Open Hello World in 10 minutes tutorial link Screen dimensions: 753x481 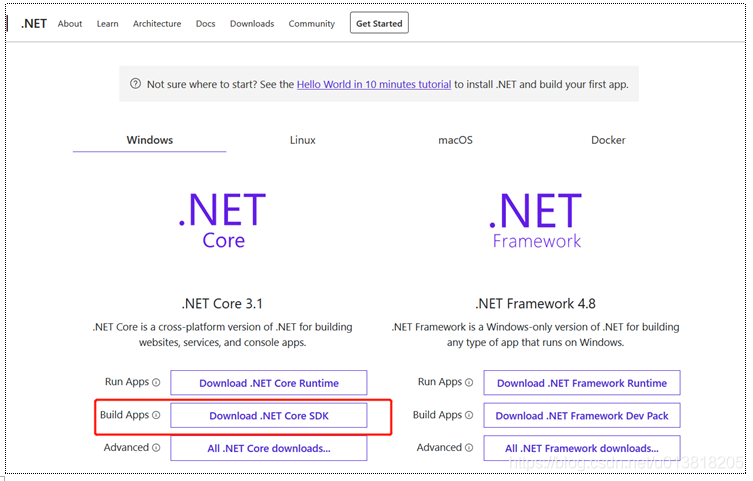pyautogui.click(x=374, y=84)
